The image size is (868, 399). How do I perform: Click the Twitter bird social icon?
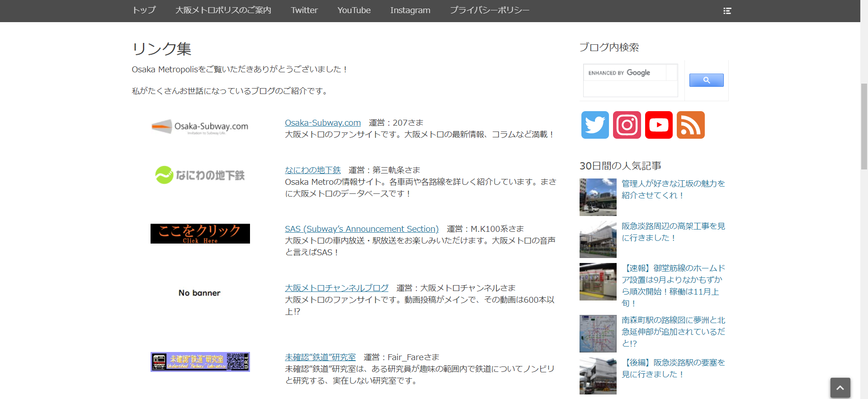click(x=595, y=125)
